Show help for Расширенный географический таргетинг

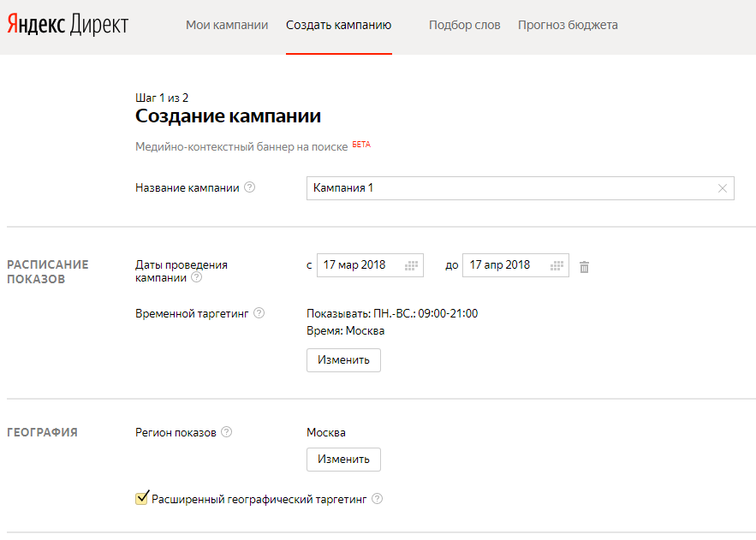click(x=378, y=499)
